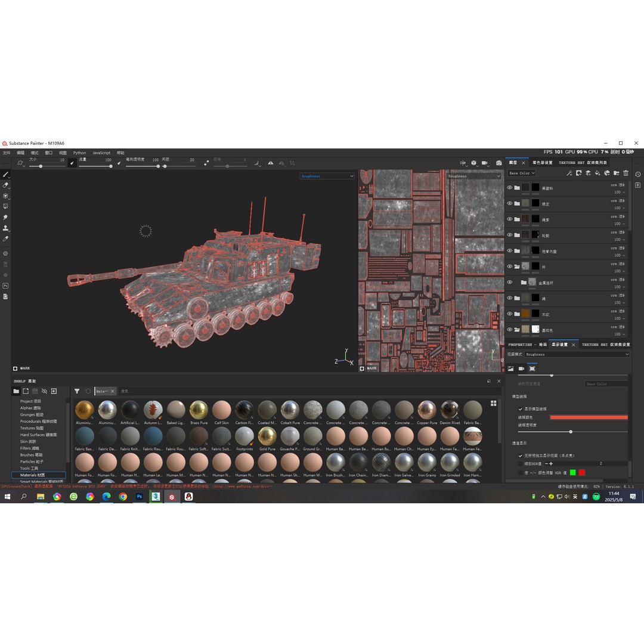Screen dimensions: 644x644
Task: Open the 文件 menu
Action: (7, 153)
